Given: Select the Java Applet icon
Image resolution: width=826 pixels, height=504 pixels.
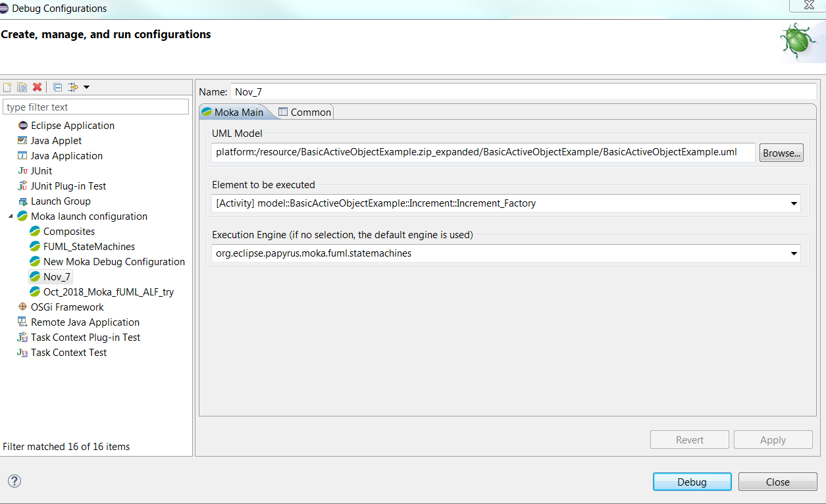Looking at the screenshot, I should [x=22, y=140].
